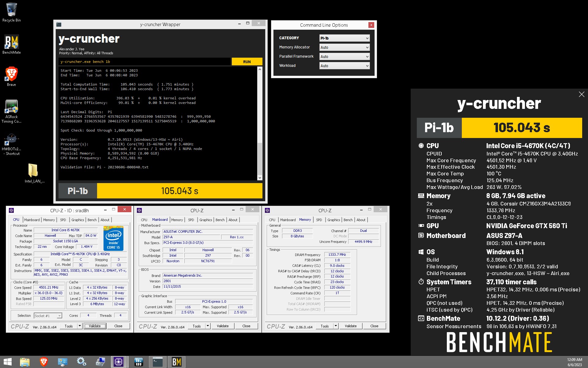Expand Tools arrow in CPU-Z Memory window
Viewport: 588px width, 368px height.
(x=336, y=326)
